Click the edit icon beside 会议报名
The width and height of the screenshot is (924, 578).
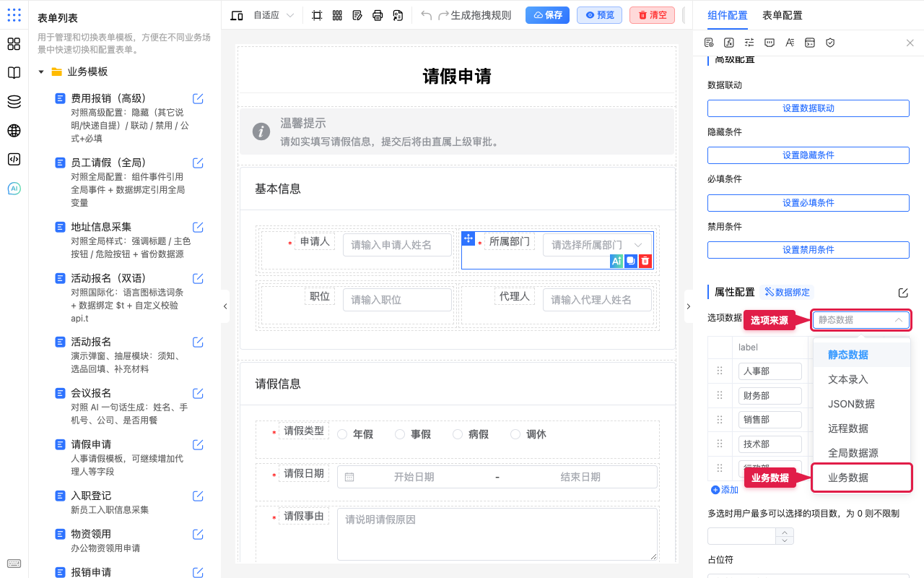coord(198,393)
